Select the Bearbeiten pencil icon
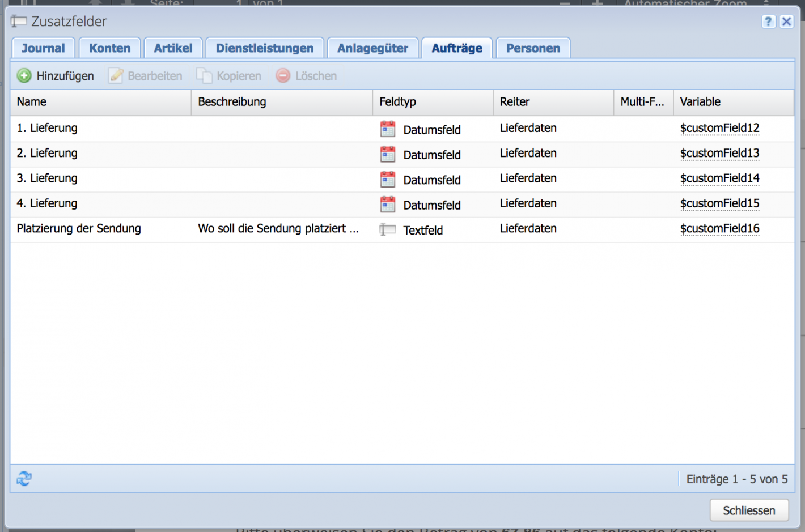Viewport: 805px width, 532px height. 115,75
